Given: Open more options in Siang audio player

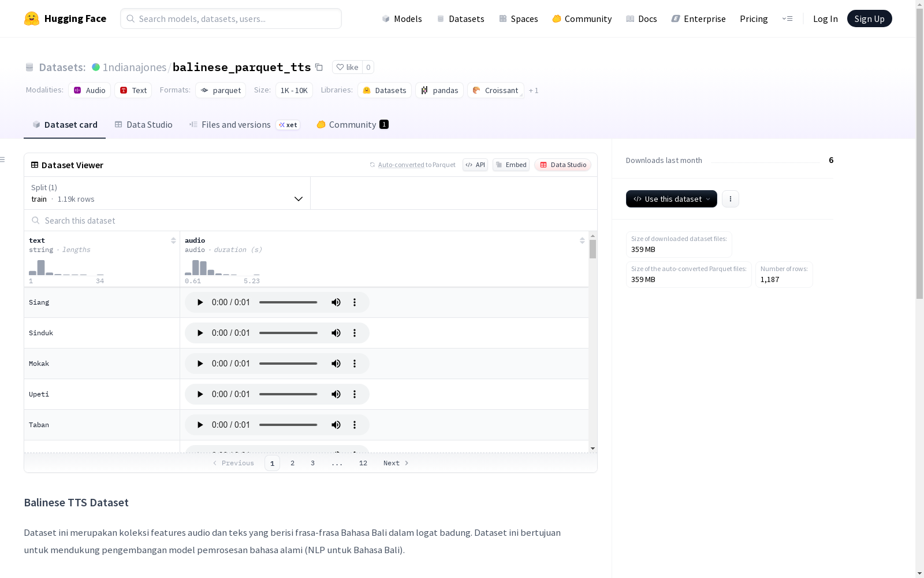Looking at the screenshot, I should 355,302.
